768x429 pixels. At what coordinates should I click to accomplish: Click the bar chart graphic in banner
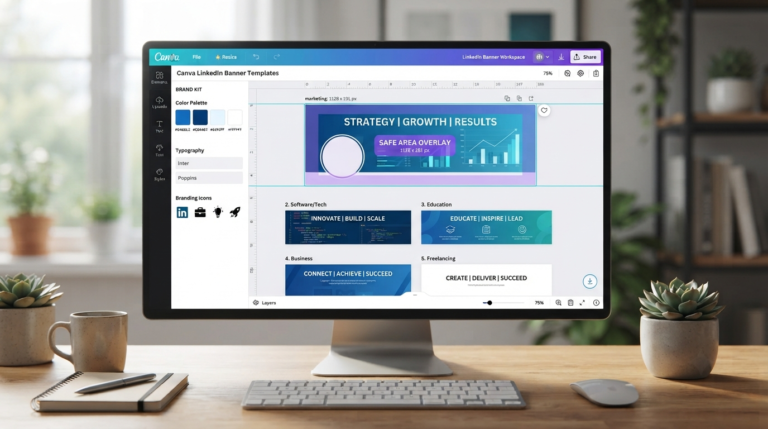coord(493,147)
